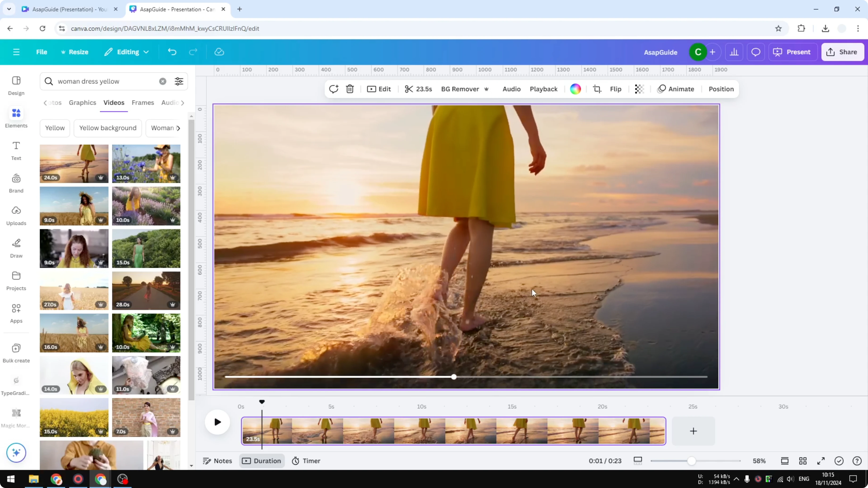Delete the selected video clip
Screen dimensions: 868x488
pos(350,89)
